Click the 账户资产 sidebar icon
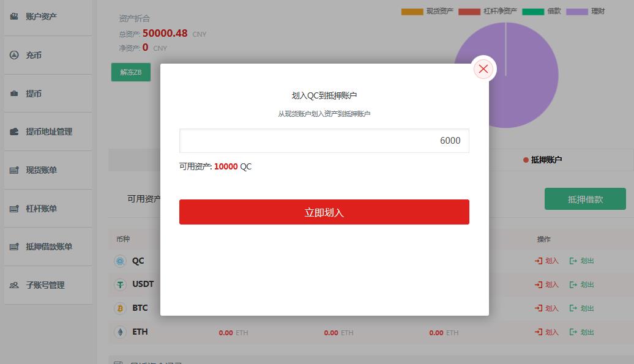Screen dimensions: 634x364 pos(14,17)
